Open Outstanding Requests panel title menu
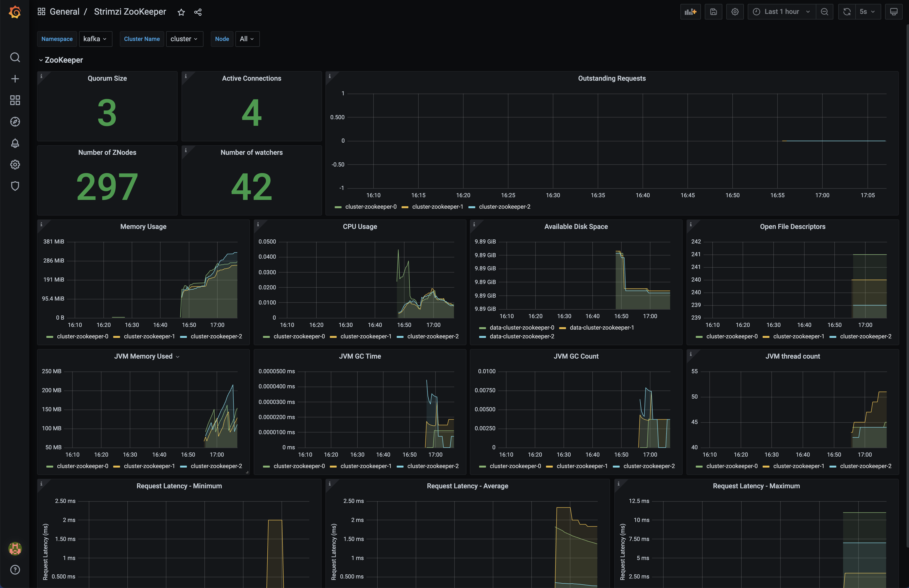 612,78
